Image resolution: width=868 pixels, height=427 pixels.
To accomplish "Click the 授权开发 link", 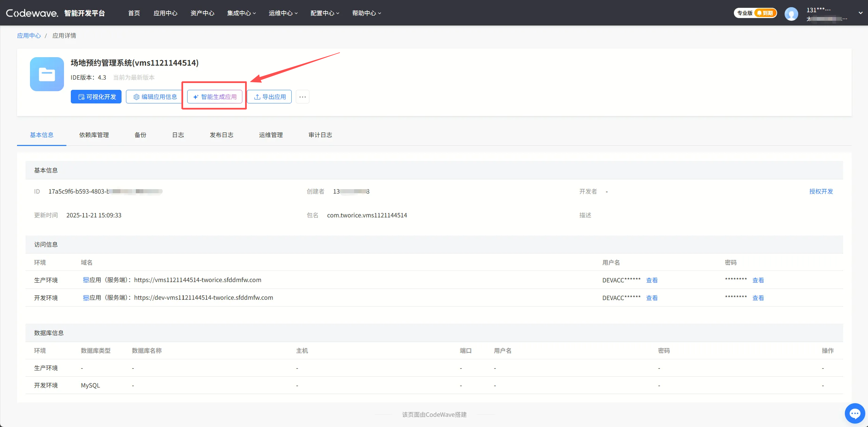I will 821,192.
